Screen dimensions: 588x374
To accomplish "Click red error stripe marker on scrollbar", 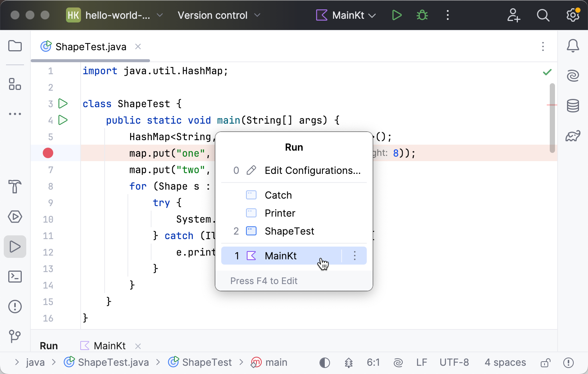I will (552, 105).
